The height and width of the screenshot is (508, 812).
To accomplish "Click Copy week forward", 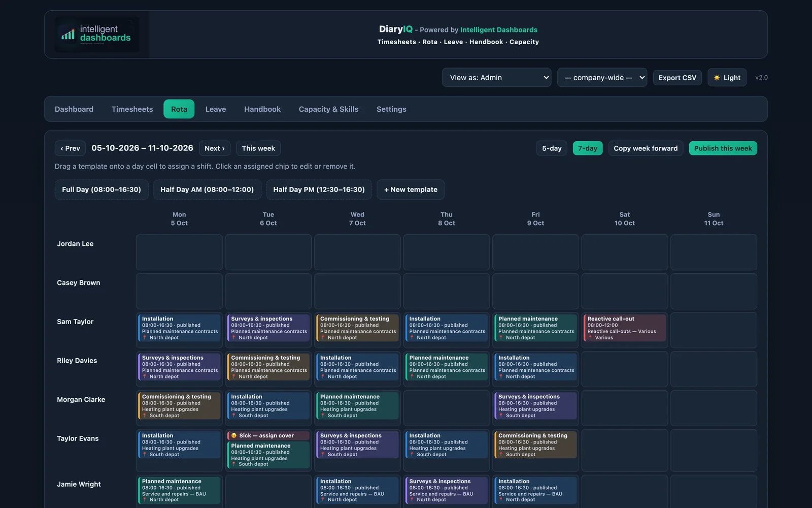I will (646, 148).
